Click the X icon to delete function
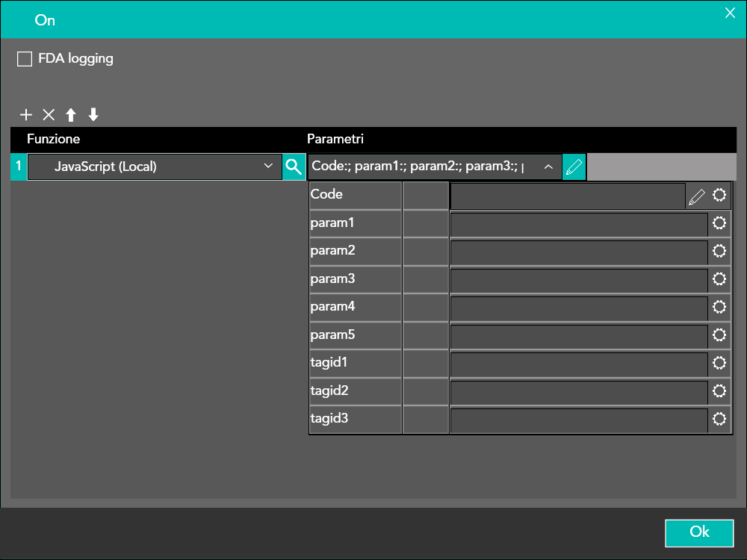747x560 pixels. 49,115
